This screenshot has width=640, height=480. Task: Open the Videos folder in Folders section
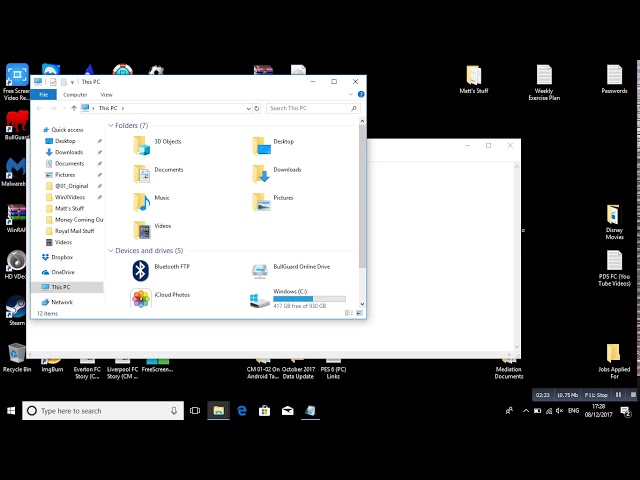[x=152, y=229]
